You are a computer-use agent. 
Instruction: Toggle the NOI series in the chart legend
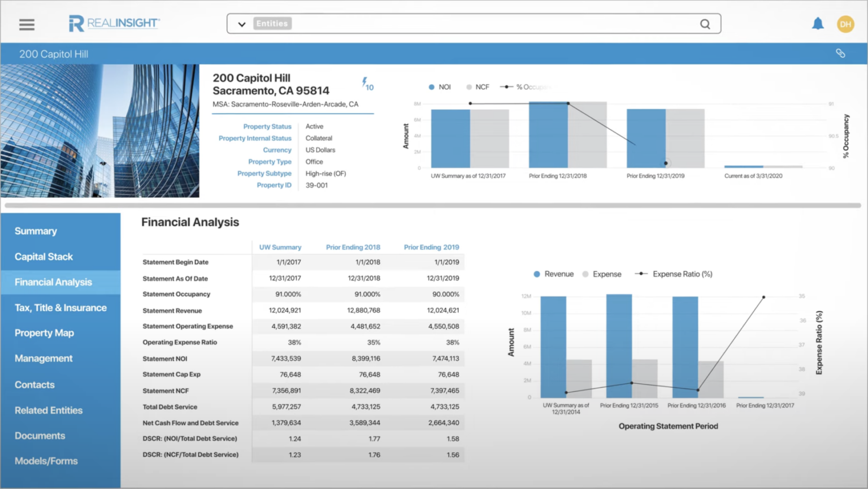click(441, 86)
